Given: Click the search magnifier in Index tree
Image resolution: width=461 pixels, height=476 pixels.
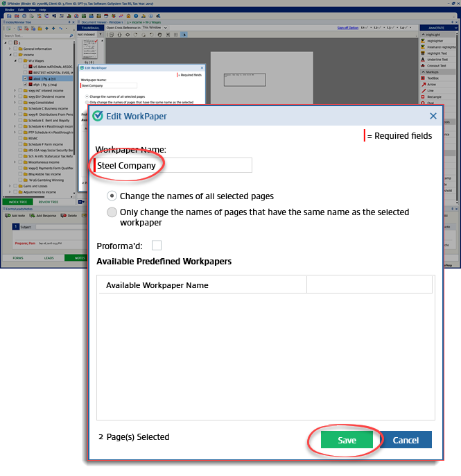Looking at the screenshot, I should click(x=71, y=35).
